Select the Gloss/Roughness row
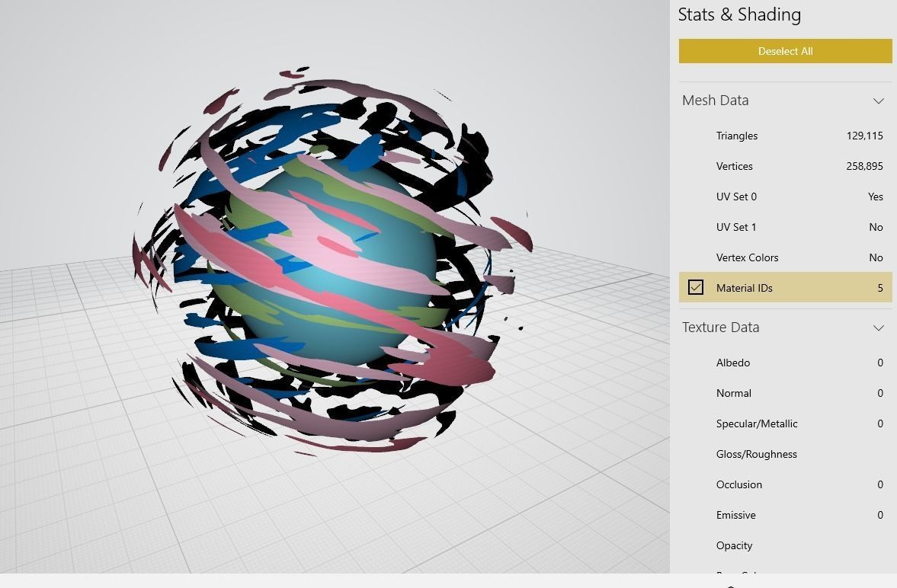897x588 pixels. coord(785,454)
